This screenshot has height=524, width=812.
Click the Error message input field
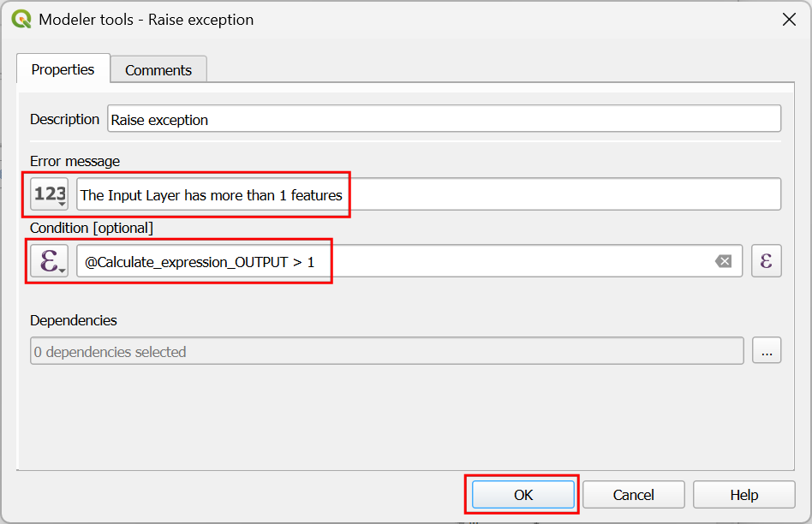428,194
